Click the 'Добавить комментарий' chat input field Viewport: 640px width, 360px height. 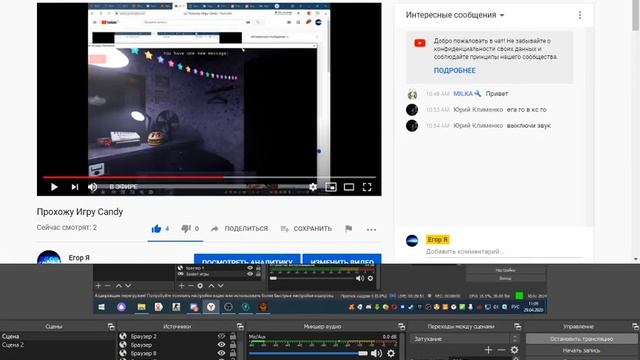click(x=504, y=251)
